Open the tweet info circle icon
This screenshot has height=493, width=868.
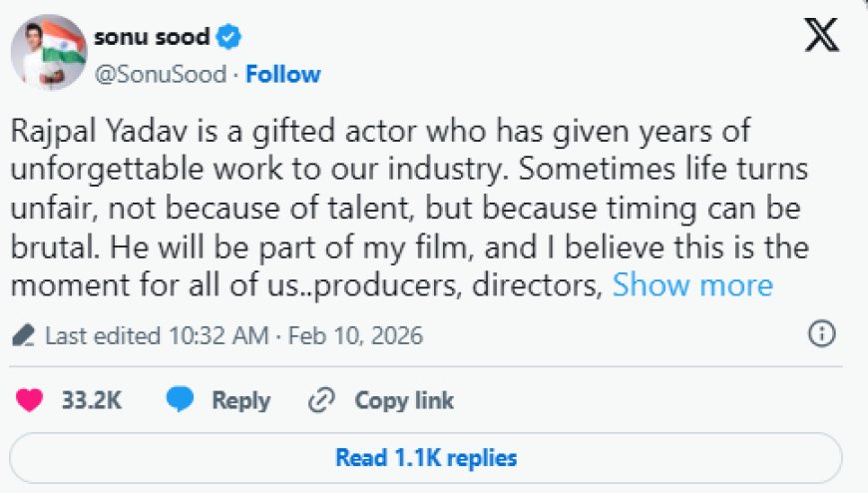[821, 334]
